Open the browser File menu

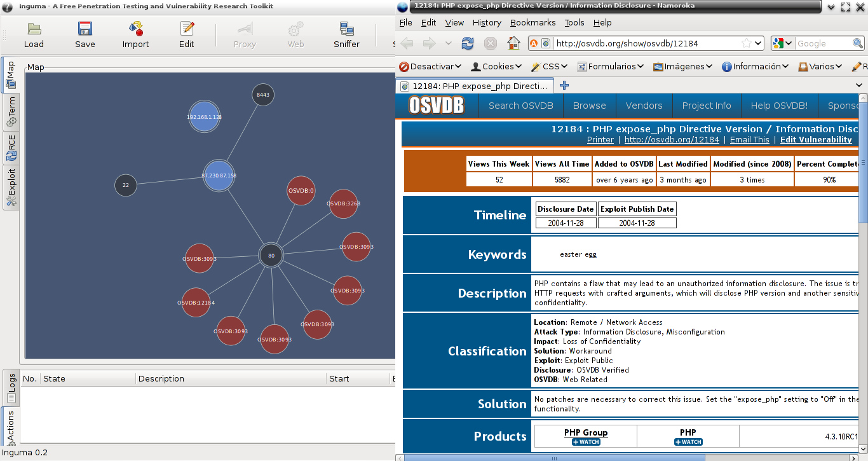point(405,22)
